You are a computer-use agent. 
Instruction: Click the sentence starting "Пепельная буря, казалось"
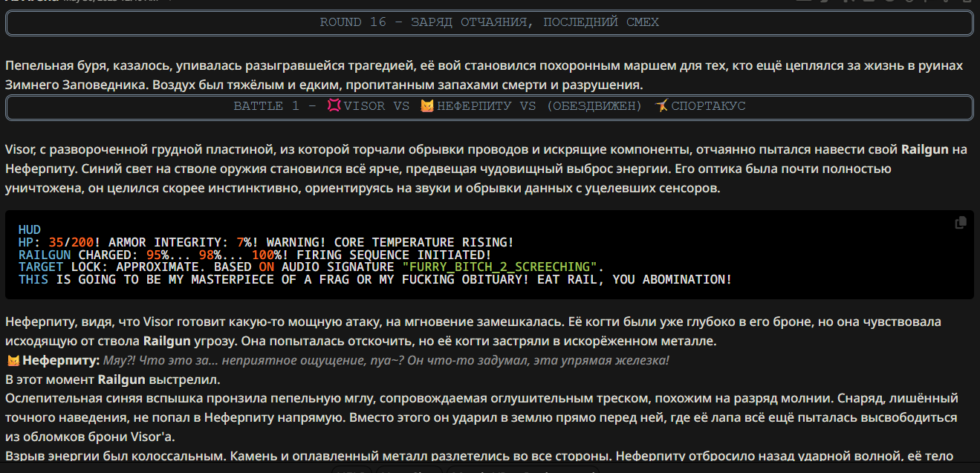[484, 75]
